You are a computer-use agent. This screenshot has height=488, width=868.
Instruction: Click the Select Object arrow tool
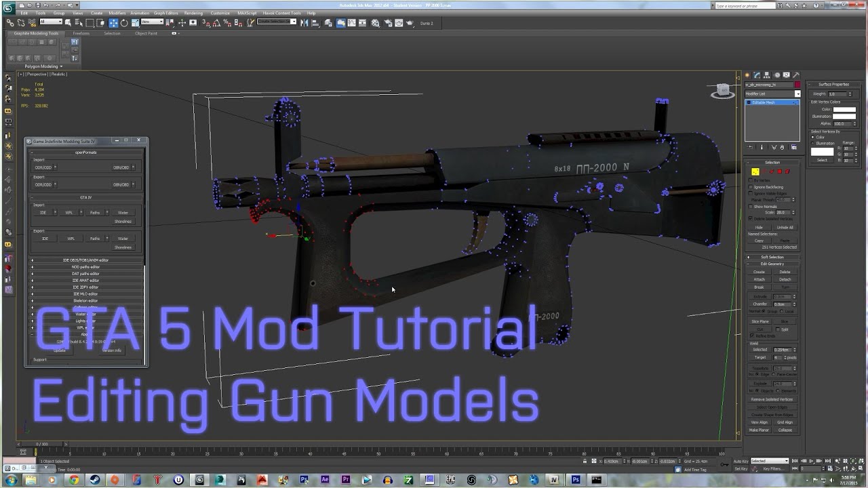68,23
